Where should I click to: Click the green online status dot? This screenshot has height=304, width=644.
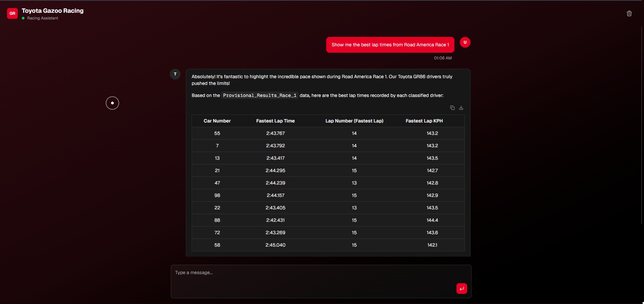[23, 18]
